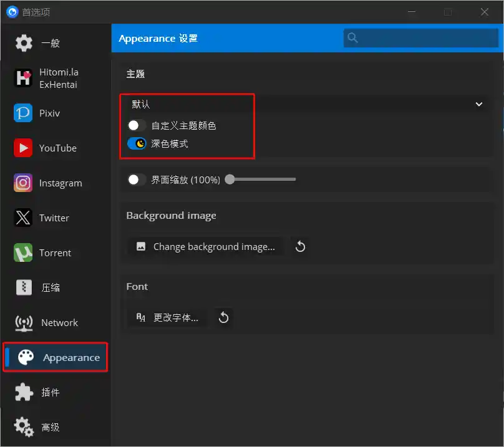Click the Pixiv icon in sidebar
The width and height of the screenshot is (504, 447).
coord(23,113)
